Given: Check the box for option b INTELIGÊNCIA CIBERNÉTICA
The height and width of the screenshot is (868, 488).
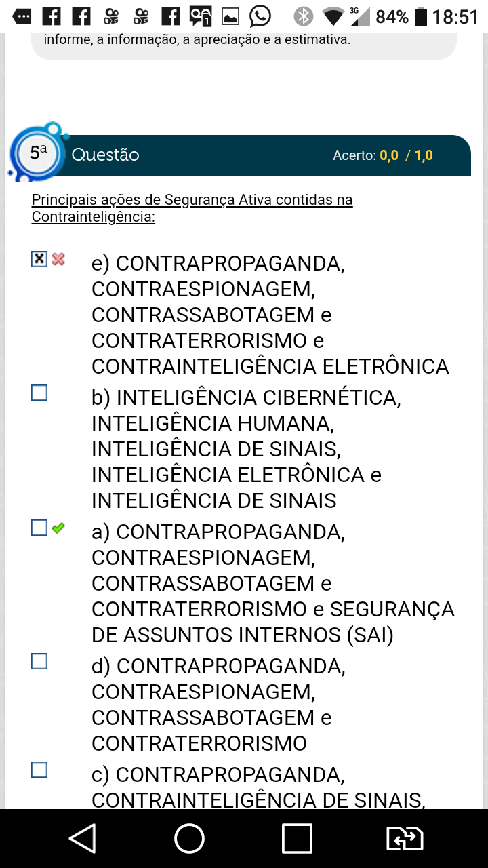Looking at the screenshot, I should point(39,393).
